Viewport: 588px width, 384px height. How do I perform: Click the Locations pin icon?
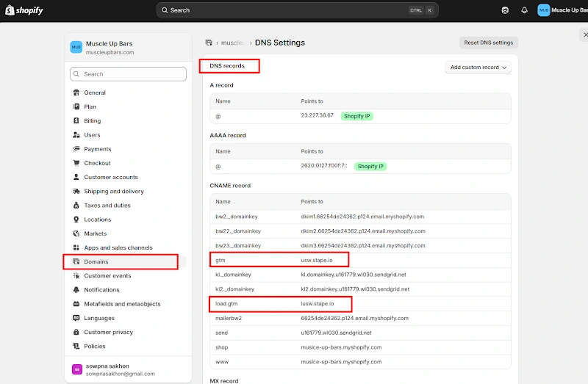76,220
